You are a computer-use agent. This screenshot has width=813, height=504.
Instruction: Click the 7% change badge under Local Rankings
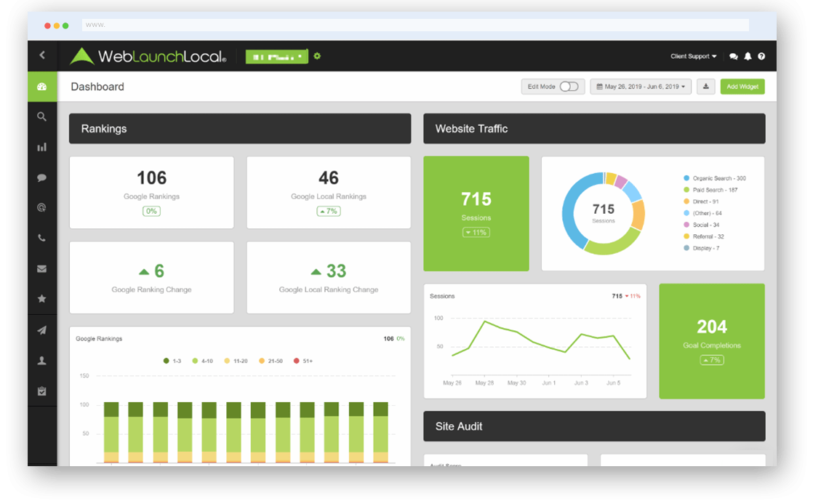pyautogui.click(x=329, y=211)
